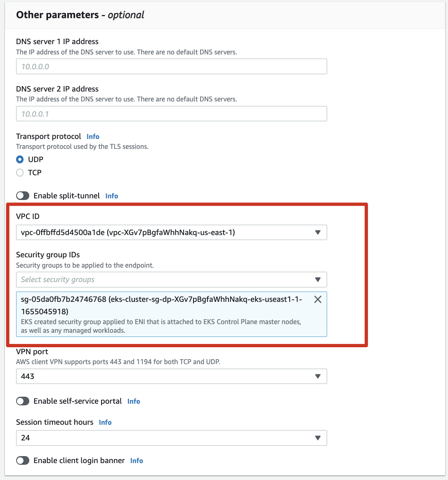448x480 pixels.
Task: Open the Select security groups dropdown
Action: pyautogui.click(x=172, y=280)
